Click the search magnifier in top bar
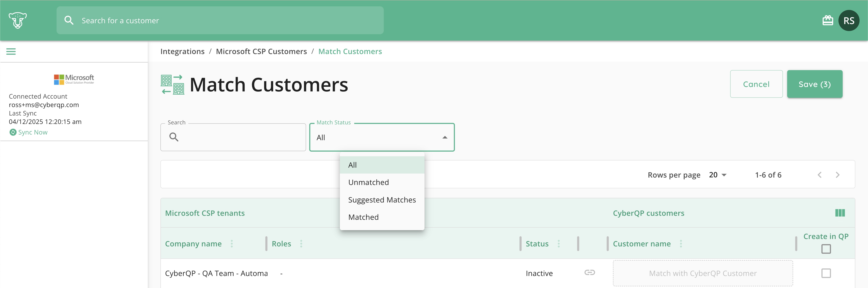 point(69,20)
